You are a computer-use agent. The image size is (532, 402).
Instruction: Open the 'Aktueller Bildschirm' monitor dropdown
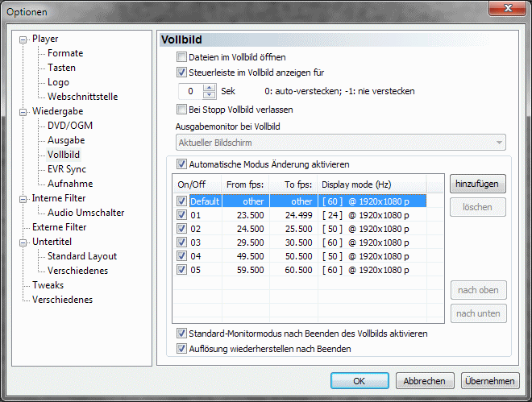coord(341,143)
